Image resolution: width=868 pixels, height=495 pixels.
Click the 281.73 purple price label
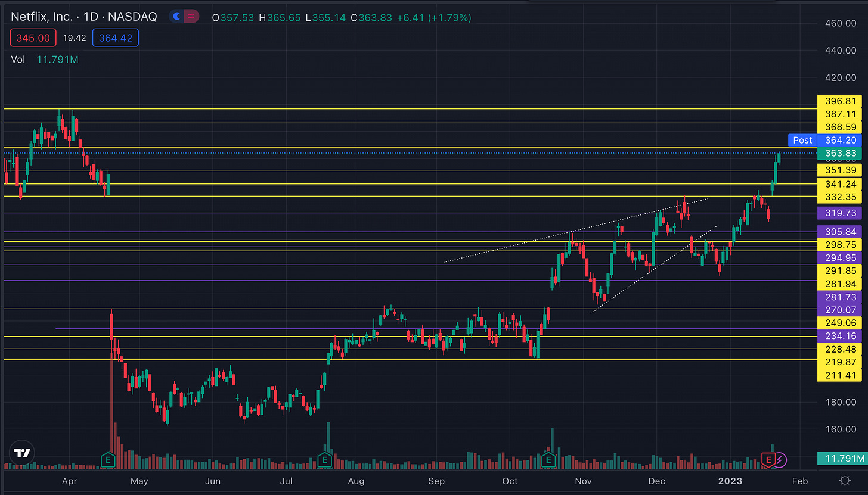tap(841, 297)
